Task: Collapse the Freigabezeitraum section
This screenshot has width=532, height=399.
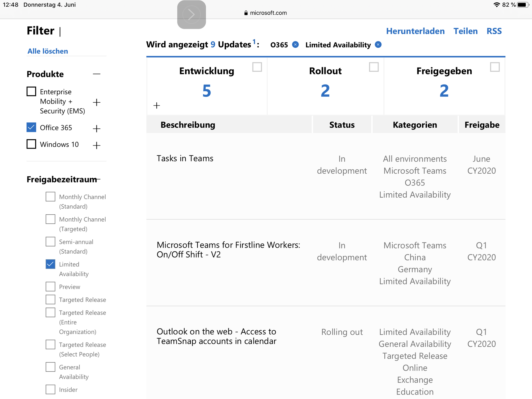Action: pos(98,180)
